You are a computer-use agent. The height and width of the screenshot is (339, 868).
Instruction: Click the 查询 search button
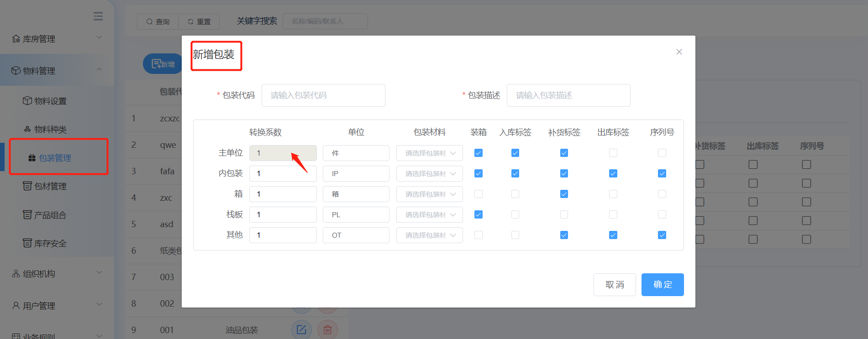click(158, 21)
